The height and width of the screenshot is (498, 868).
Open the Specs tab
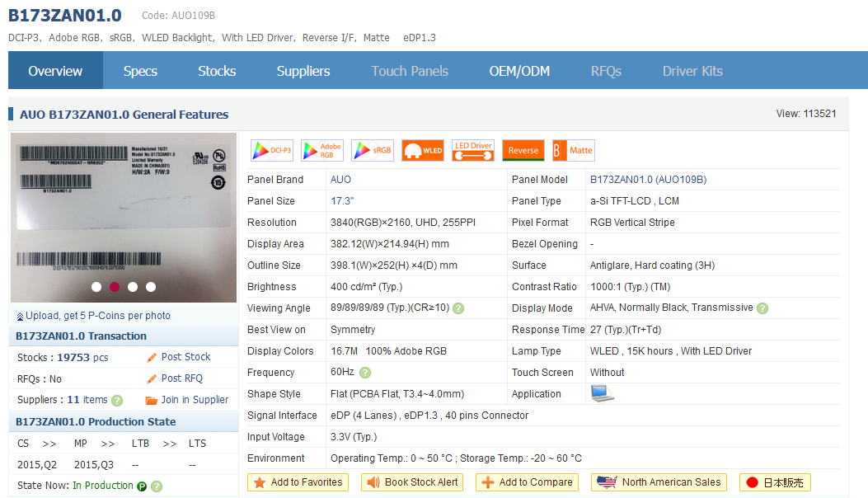coord(140,71)
